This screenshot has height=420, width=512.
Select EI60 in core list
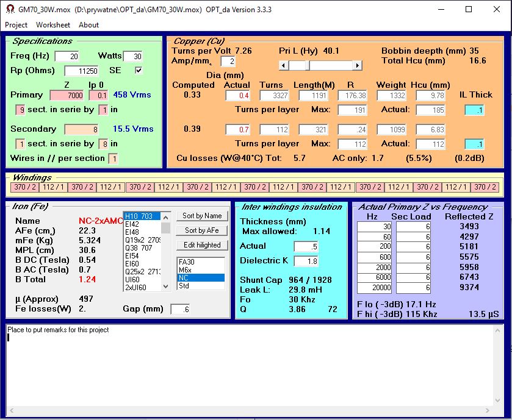tap(142, 263)
